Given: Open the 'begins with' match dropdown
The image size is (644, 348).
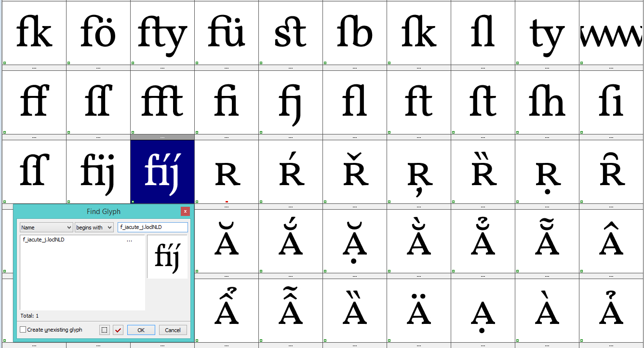Looking at the screenshot, I should click(x=94, y=228).
